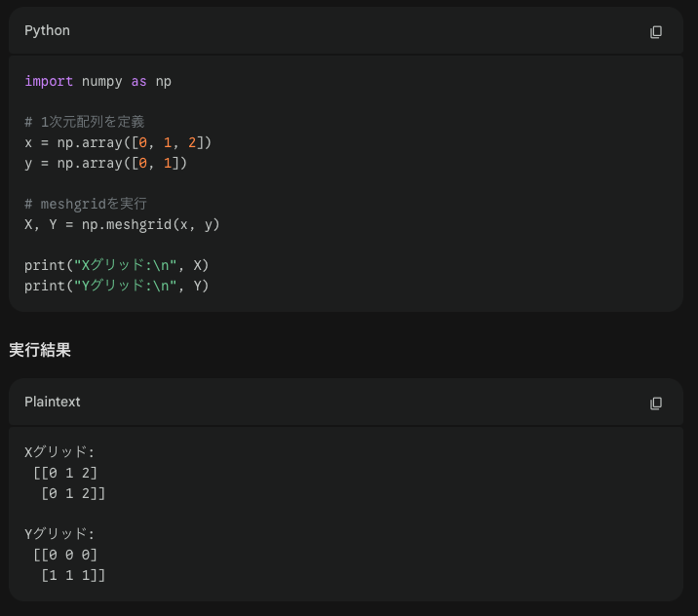
Task: Click the np.meshgrid(x, y) call
Action: pos(150,224)
